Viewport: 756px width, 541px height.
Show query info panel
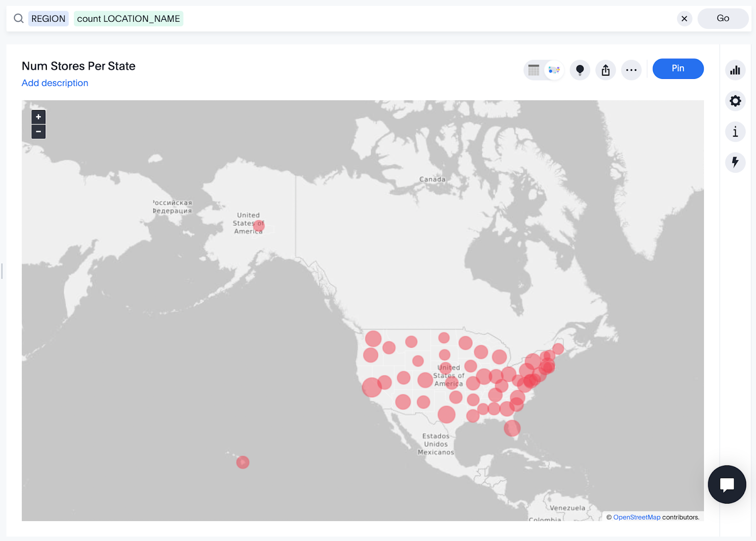click(735, 132)
